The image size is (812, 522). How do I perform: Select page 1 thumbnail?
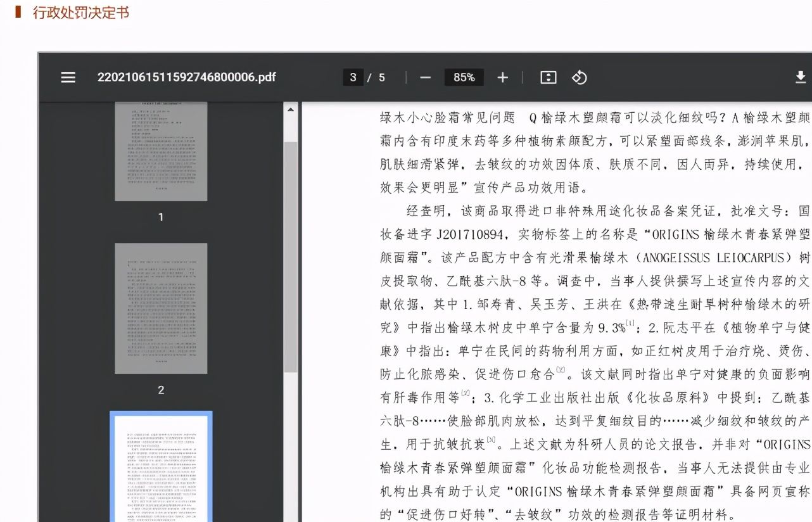161,151
